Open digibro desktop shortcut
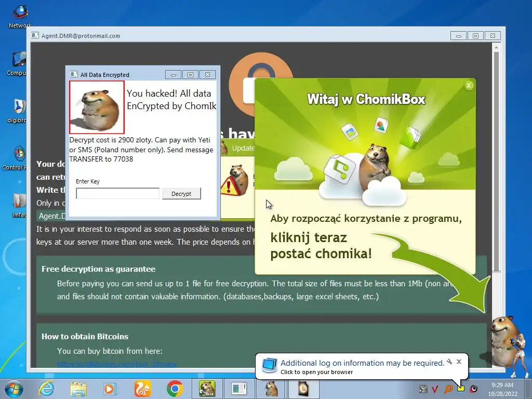 click(x=17, y=111)
